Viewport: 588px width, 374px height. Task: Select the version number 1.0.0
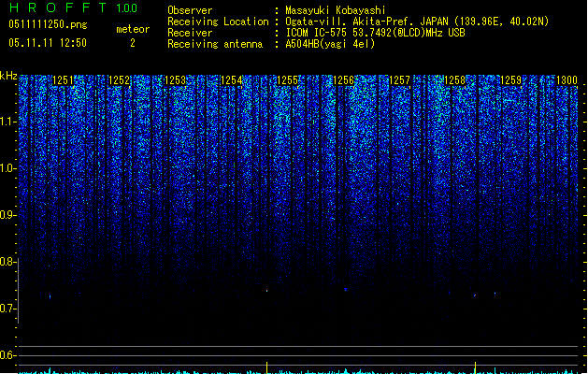[127, 7]
